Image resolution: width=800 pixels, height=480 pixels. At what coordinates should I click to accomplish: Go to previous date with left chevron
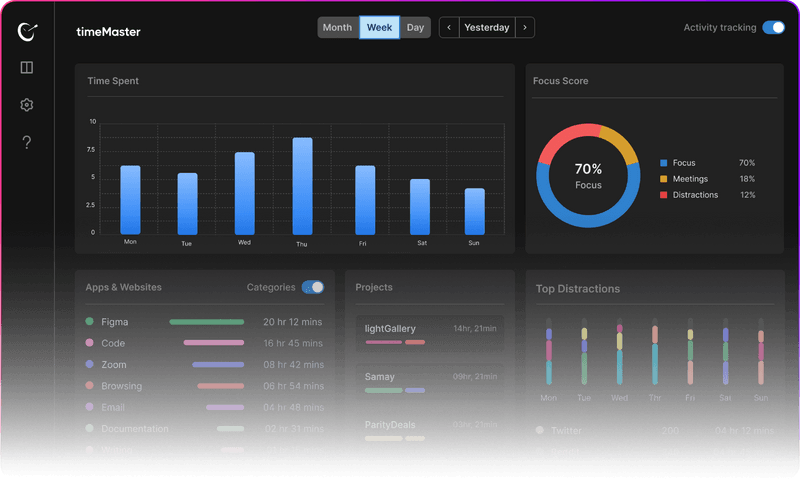pos(449,28)
